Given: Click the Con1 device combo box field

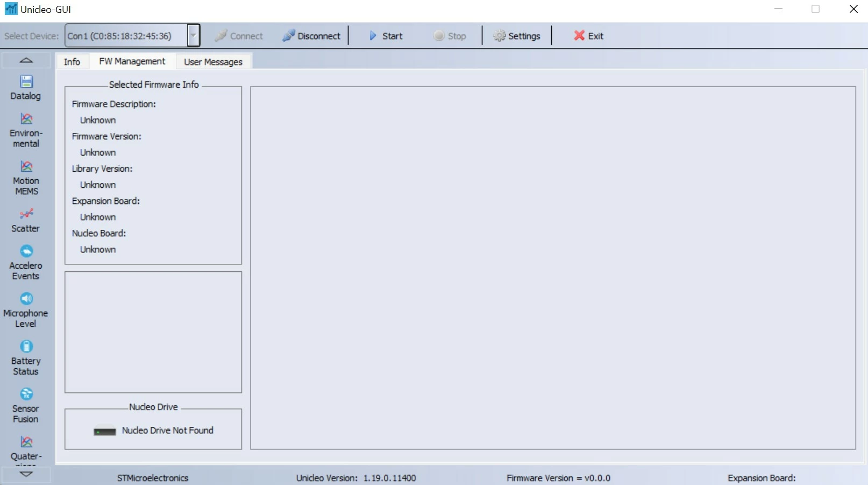Looking at the screenshot, I should click(x=127, y=36).
